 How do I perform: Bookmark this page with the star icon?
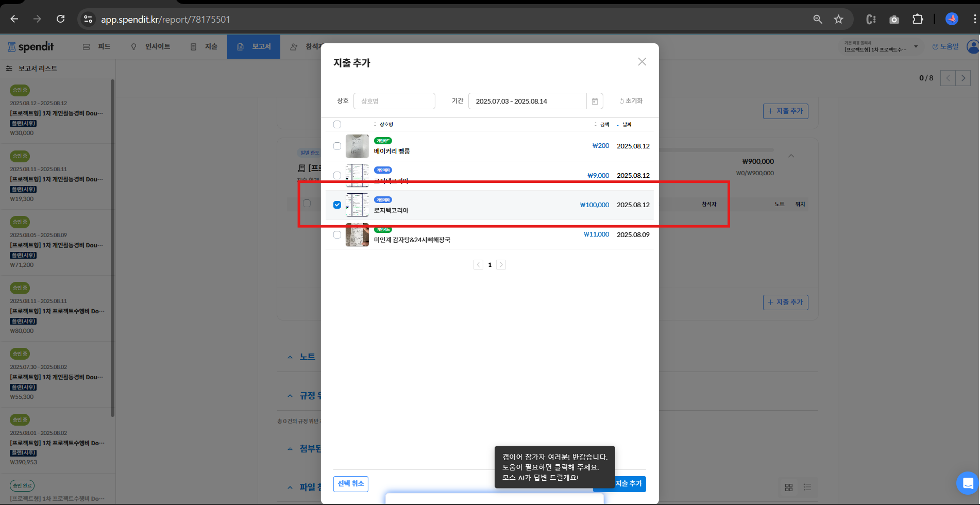point(839,19)
